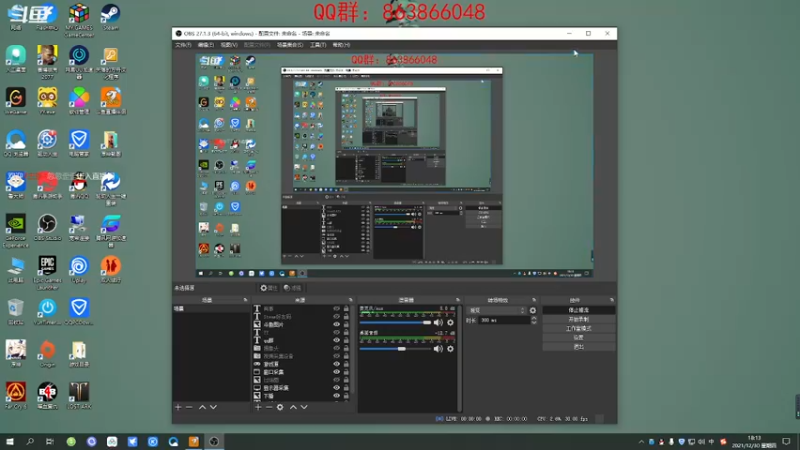
Task: Open 设置 from the Controls panel
Action: [579, 338]
